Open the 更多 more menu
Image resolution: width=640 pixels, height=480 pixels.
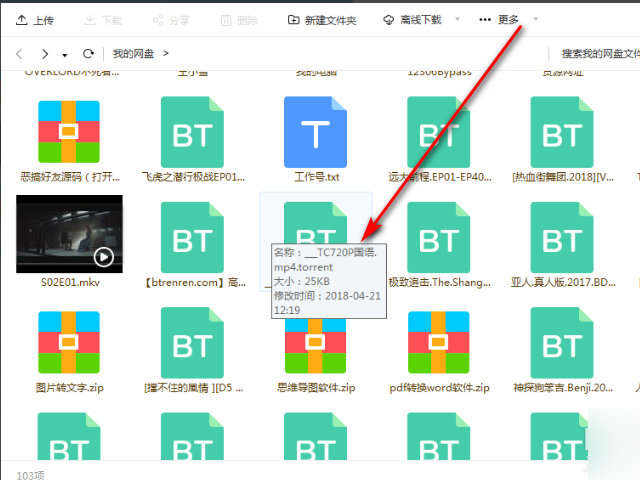(x=498, y=19)
